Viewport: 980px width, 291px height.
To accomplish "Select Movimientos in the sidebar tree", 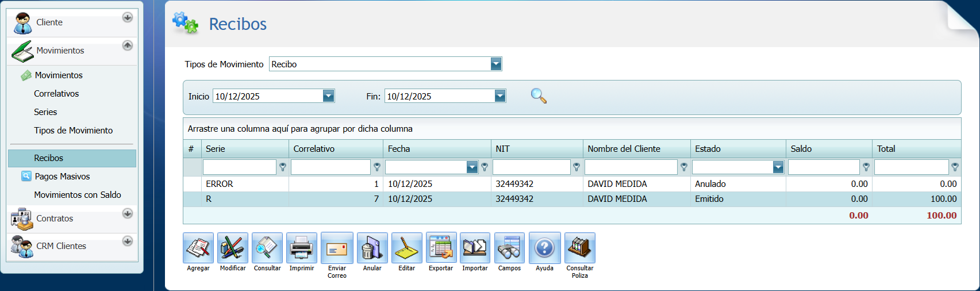I will tap(59, 75).
